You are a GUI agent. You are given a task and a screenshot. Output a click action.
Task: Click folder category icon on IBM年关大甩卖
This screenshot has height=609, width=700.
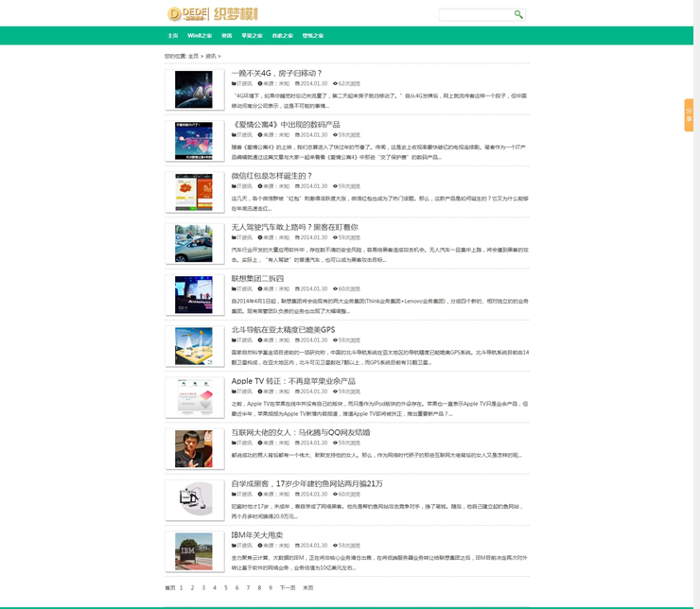click(x=234, y=546)
